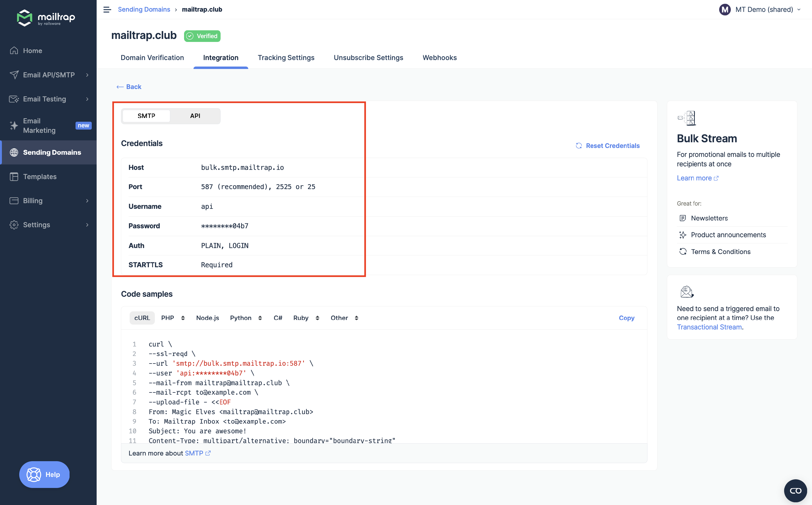Open the Webhooks tab

(439, 57)
